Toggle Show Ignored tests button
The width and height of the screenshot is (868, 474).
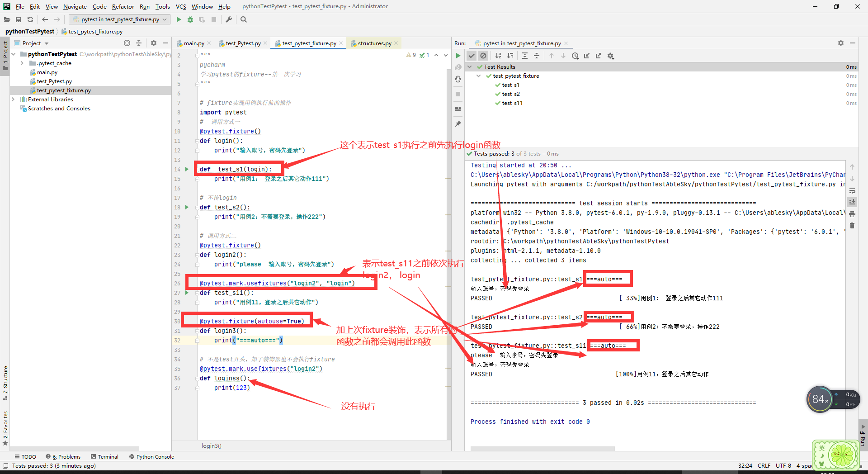click(483, 56)
